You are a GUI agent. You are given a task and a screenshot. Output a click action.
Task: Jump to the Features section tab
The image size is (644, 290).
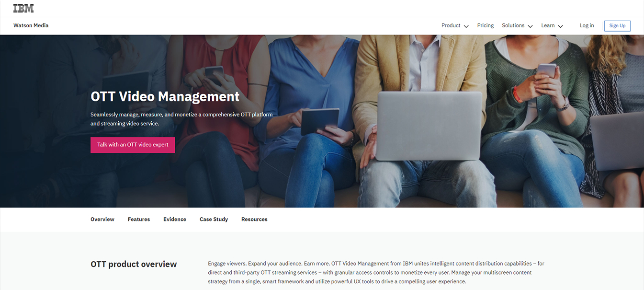(139, 220)
